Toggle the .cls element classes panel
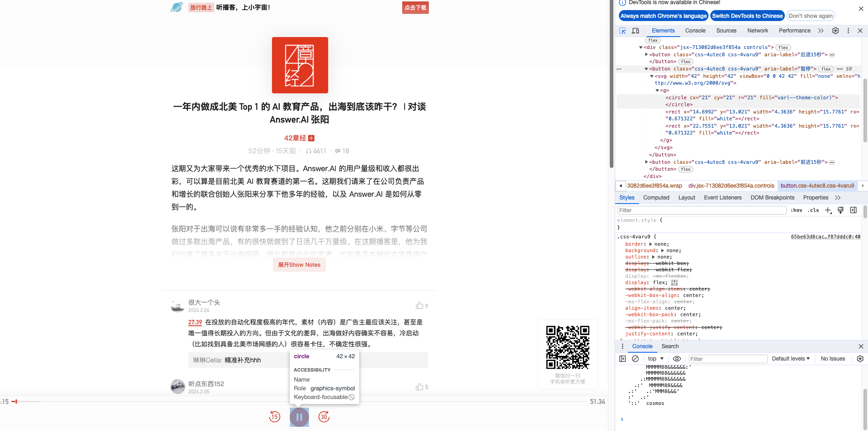This screenshot has height=431, width=868. (x=813, y=210)
